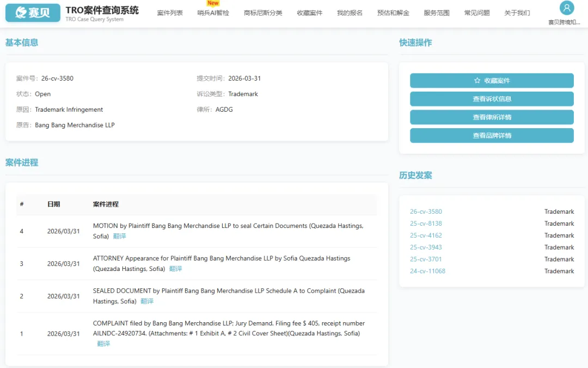Click the user avatar icon
The image size is (588, 368).
click(x=567, y=8)
